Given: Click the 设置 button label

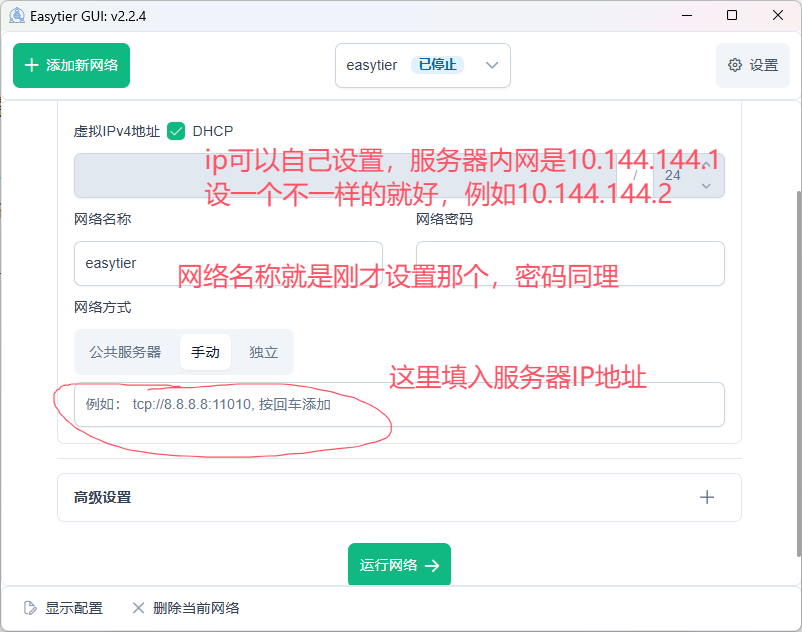Looking at the screenshot, I should pyautogui.click(x=764, y=65).
